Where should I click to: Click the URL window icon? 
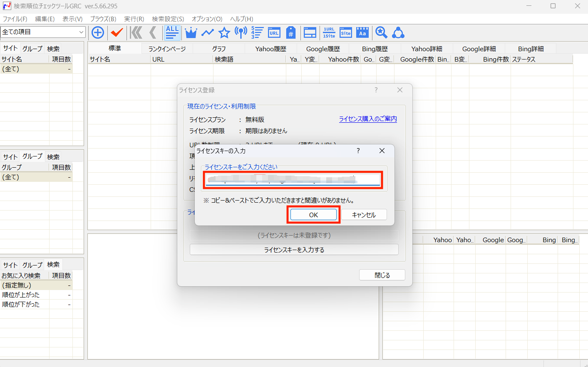point(274,32)
